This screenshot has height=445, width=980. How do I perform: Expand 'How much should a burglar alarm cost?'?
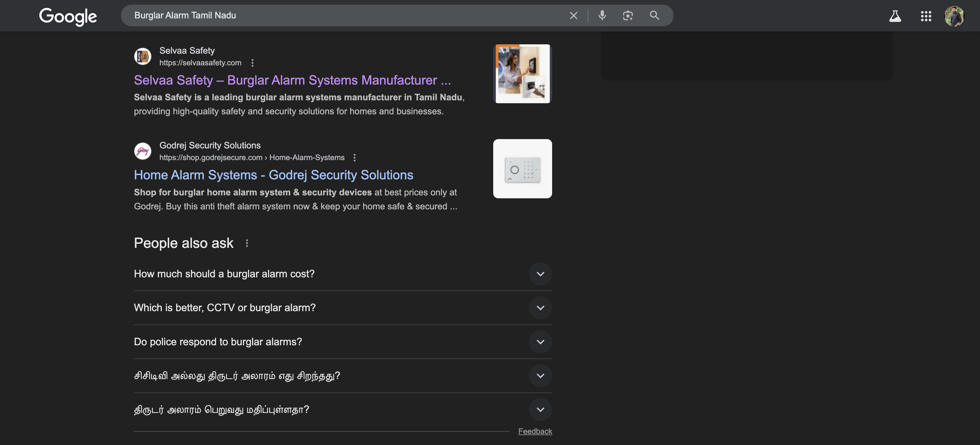(540, 274)
